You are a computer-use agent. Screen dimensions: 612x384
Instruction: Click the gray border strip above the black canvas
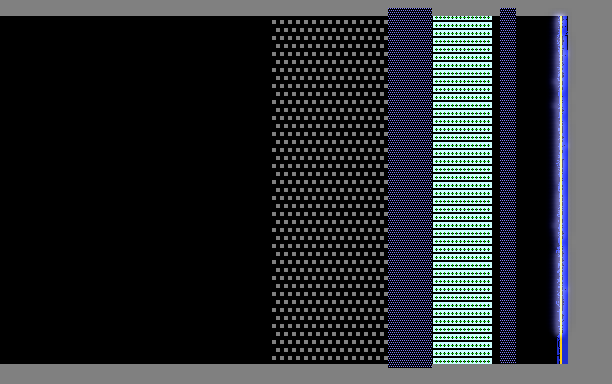194,8
